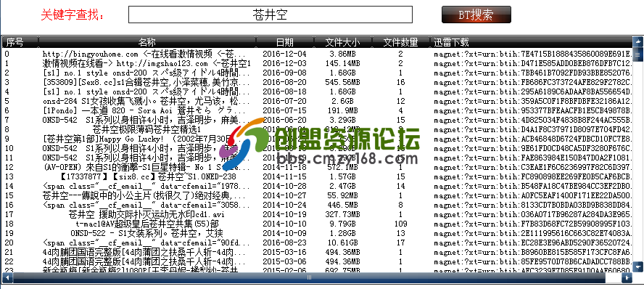
Task: Select the date cell 2016-07-20
Action: pos(284,101)
